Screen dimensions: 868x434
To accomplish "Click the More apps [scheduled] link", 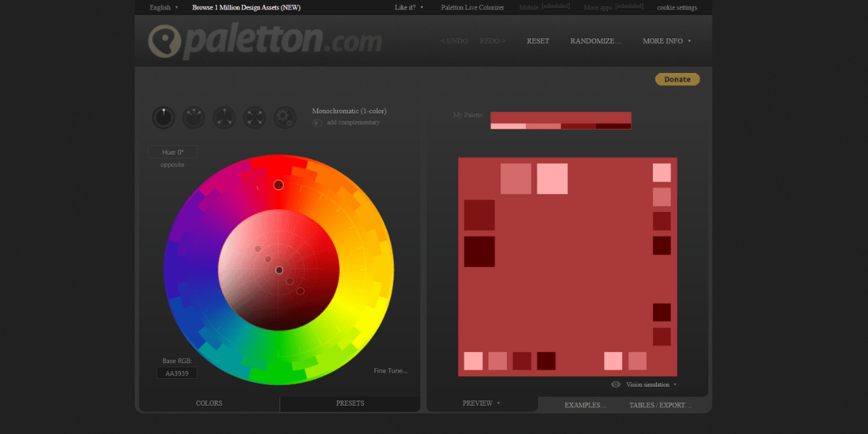I will 613,7.
